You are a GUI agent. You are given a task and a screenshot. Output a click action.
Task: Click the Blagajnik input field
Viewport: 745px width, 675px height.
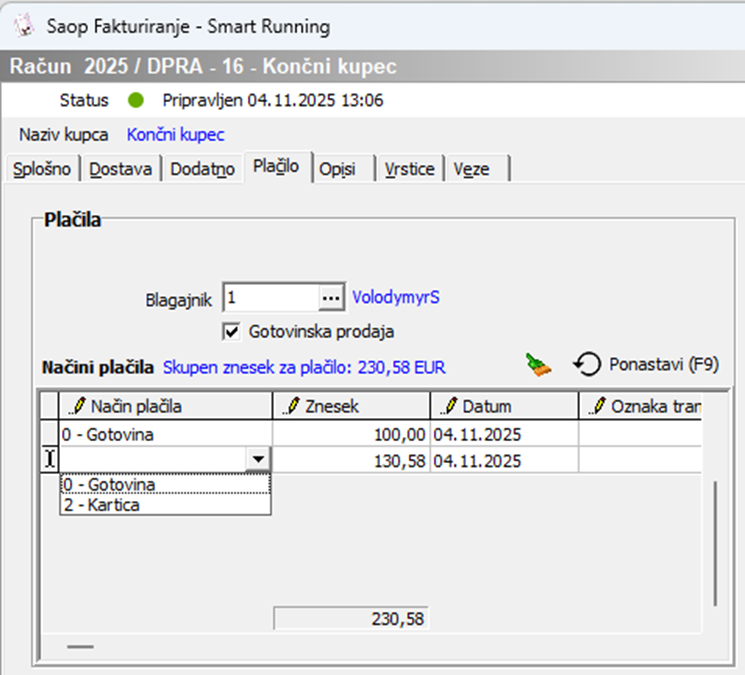point(271,298)
